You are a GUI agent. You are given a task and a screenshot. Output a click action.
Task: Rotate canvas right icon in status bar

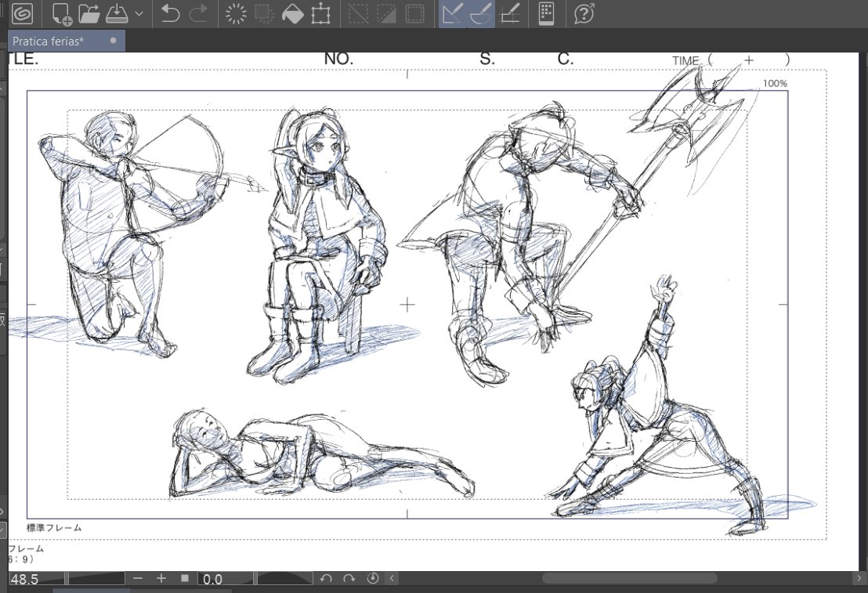click(349, 578)
